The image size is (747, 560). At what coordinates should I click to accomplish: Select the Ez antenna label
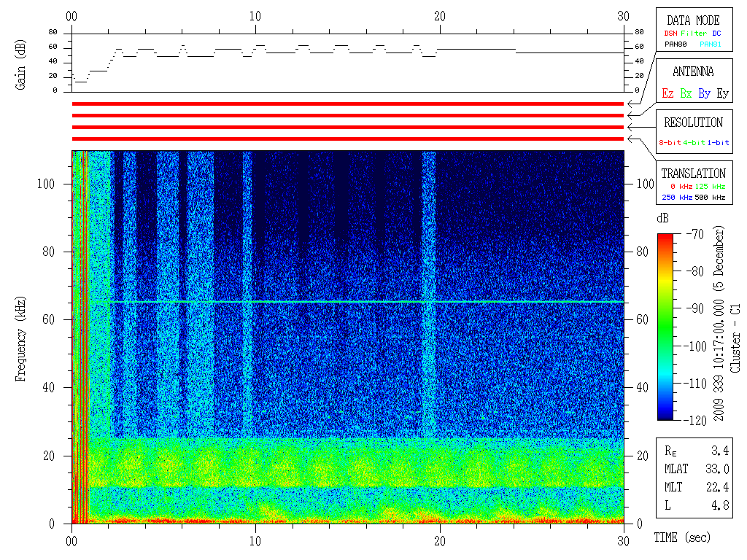[x=667, y=94]
